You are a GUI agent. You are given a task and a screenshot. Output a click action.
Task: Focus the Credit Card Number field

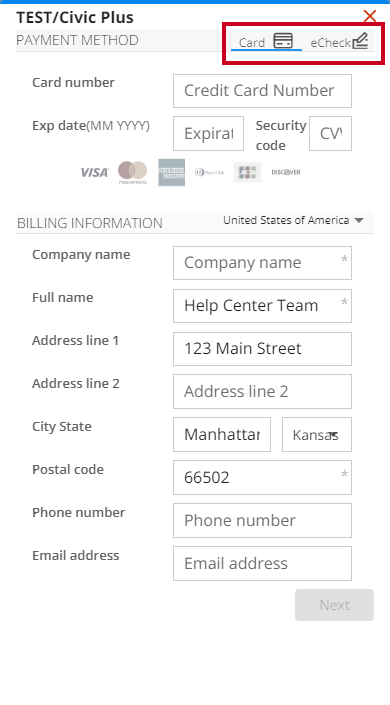pyautogui.click(x=262, y=91)
